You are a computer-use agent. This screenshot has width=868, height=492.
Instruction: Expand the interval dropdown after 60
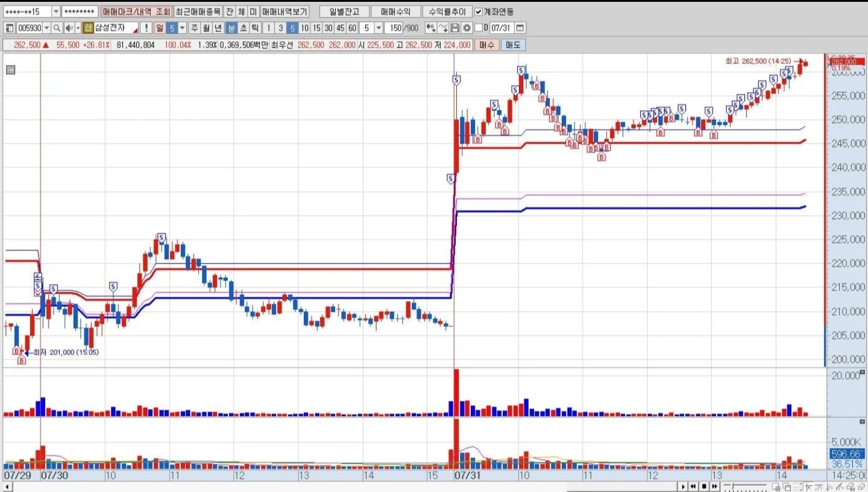pos(379,28)
